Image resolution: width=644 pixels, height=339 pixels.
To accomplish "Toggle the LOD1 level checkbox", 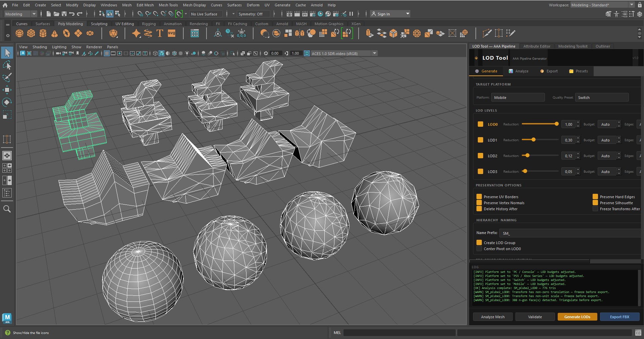I will point(480,140).
